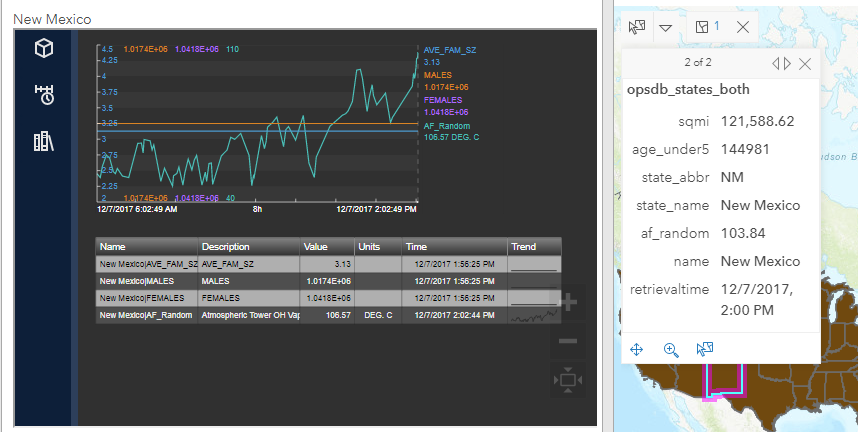Click the Value column header

pos(326,246)
